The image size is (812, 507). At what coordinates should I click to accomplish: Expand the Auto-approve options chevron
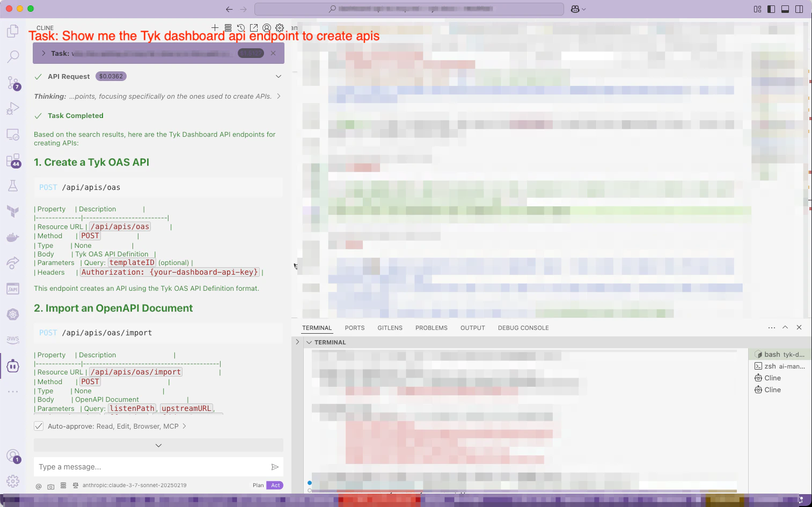click(184, 426)
